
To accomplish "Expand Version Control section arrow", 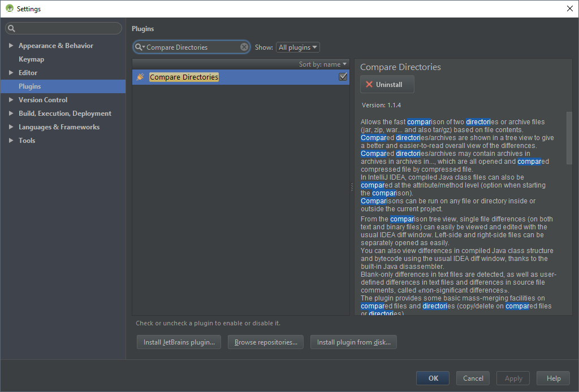I will click(x=11, y=99).
